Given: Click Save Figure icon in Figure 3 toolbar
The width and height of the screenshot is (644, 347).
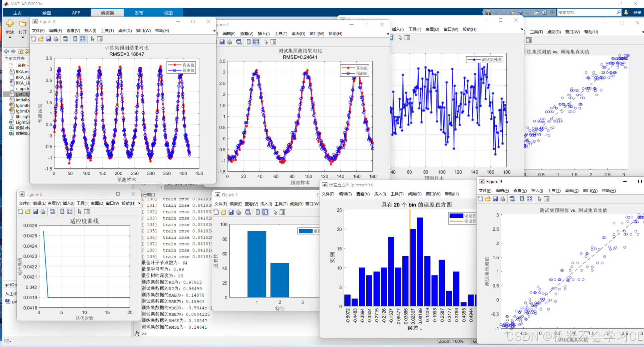Looking at the screenshot, I should (48, 39).
